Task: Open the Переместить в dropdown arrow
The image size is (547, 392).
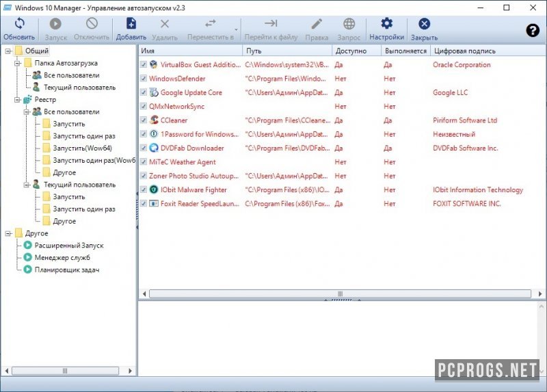Action: (236, 30)
